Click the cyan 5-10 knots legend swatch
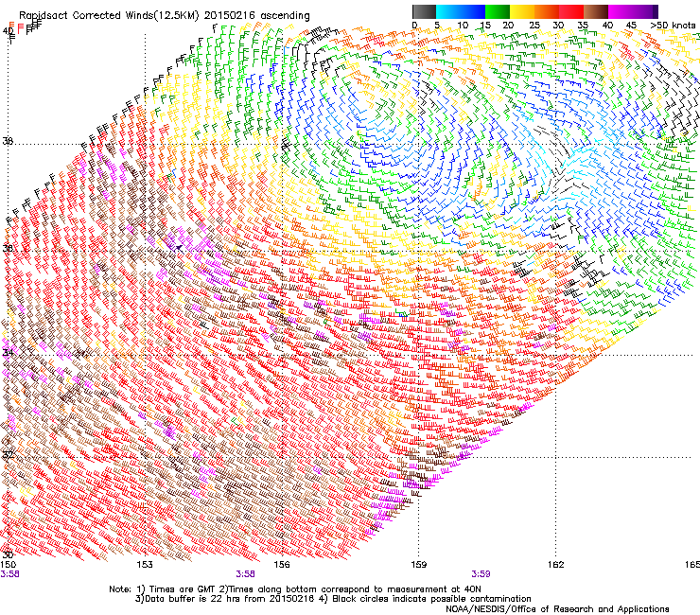Viewport: 700px width, 615px height. tap(448, 11)
